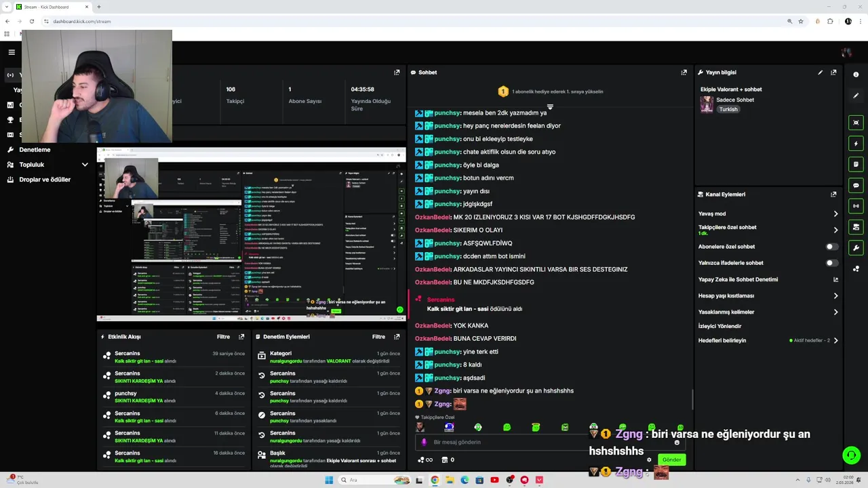Expand the Topluluk menu chevron
The image size is (868, 488).
[x=85, y=165]
